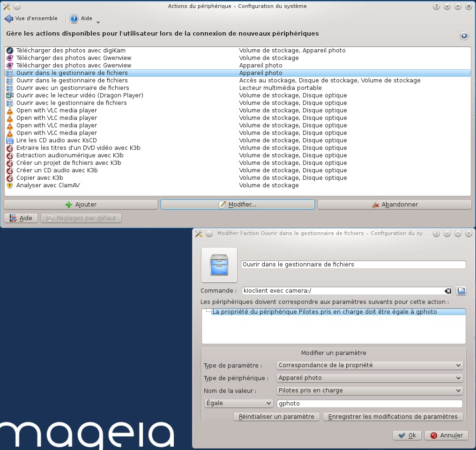Click the gear icon in the main window header
Viewport: 476px width, 450px height.
coord(464,36)
